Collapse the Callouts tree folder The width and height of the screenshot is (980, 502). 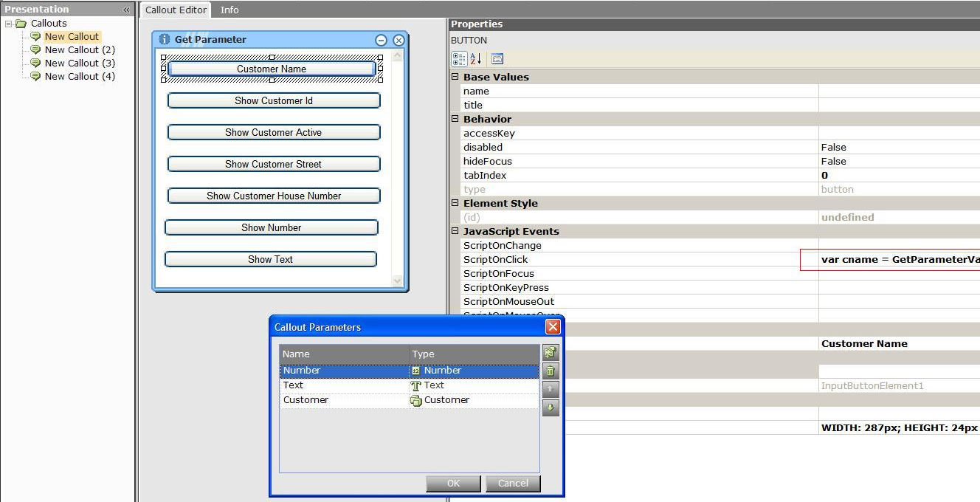coord(9,24)
